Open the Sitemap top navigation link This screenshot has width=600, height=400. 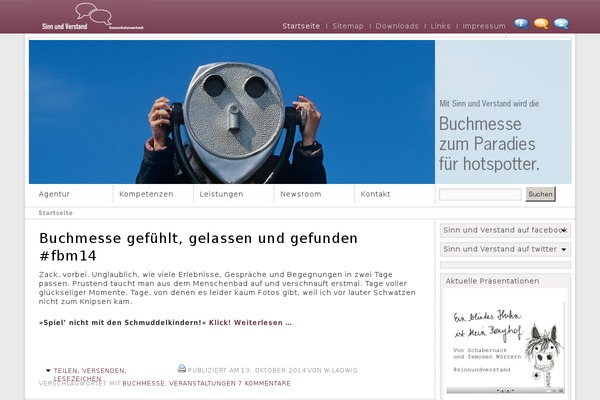pyautogui.click(x=348, y=26)
